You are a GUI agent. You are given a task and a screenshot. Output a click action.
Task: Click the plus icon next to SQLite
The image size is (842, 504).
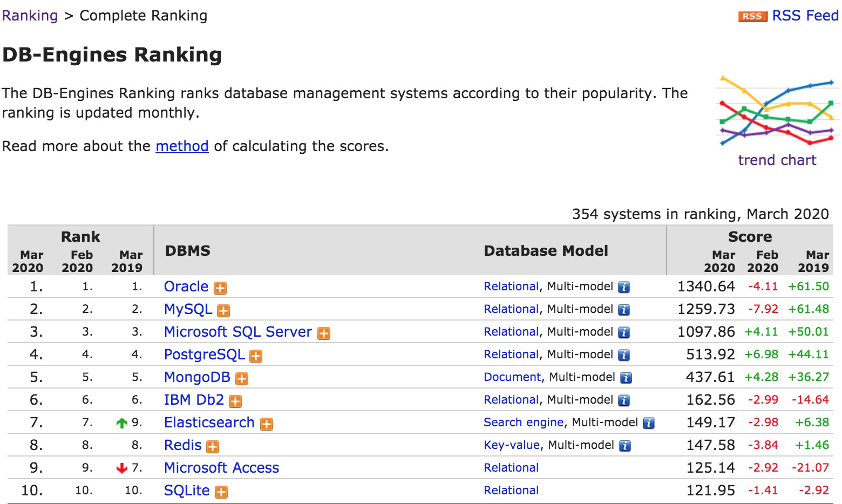221,492
